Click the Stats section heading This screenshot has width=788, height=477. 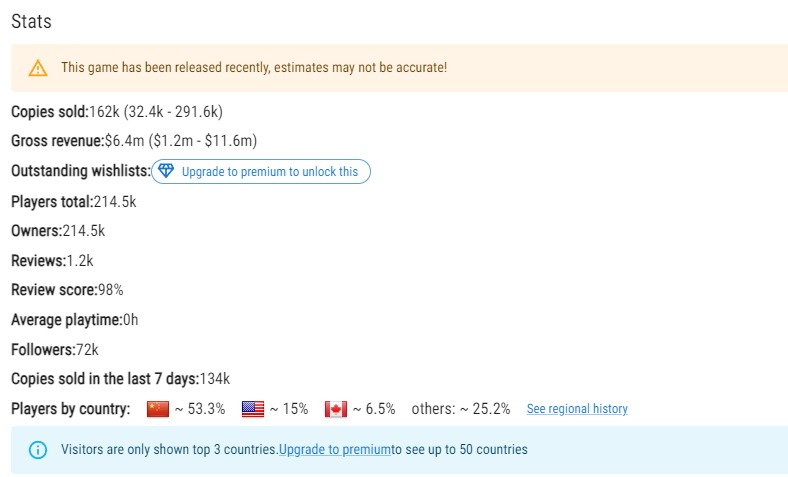(x=31, y=22)
